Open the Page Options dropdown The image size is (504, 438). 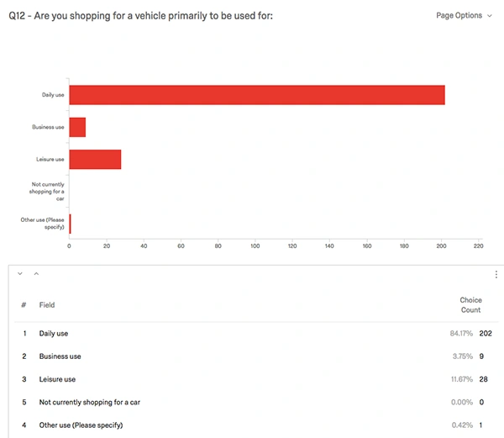[465, 15]
